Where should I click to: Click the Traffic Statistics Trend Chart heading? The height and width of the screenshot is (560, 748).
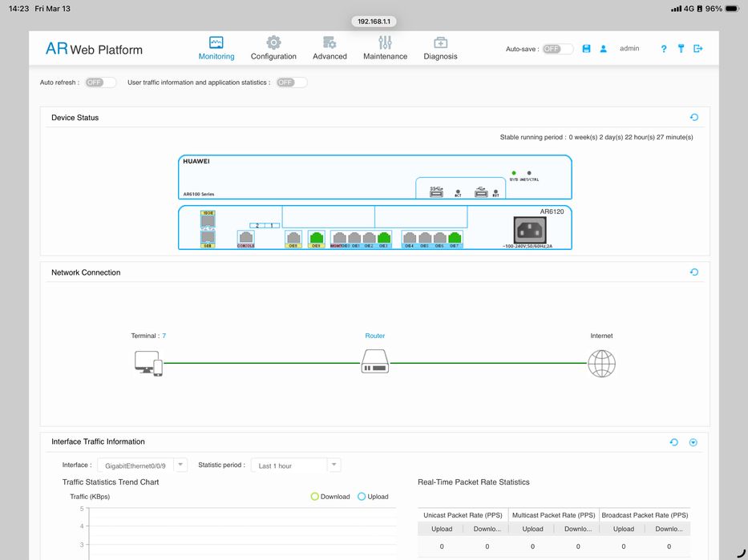110,481
